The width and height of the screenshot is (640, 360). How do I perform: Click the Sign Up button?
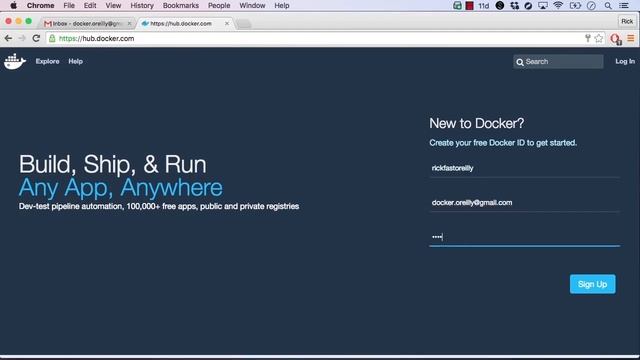click(x=592, y=284)
